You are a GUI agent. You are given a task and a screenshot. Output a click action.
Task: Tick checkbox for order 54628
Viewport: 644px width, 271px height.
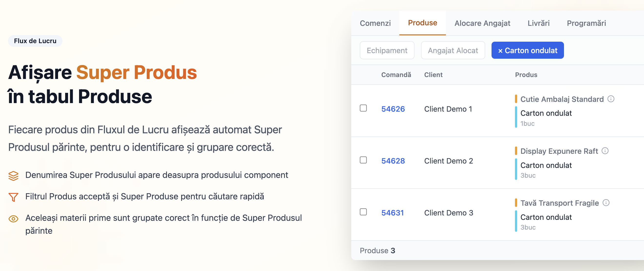click(x=363, y=160)
